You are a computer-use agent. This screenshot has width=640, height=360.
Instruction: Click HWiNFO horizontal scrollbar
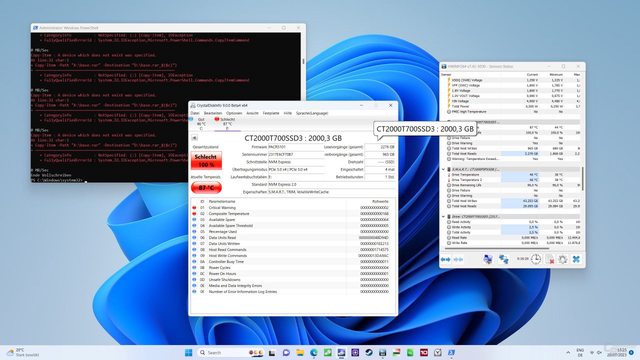(496, 249)
